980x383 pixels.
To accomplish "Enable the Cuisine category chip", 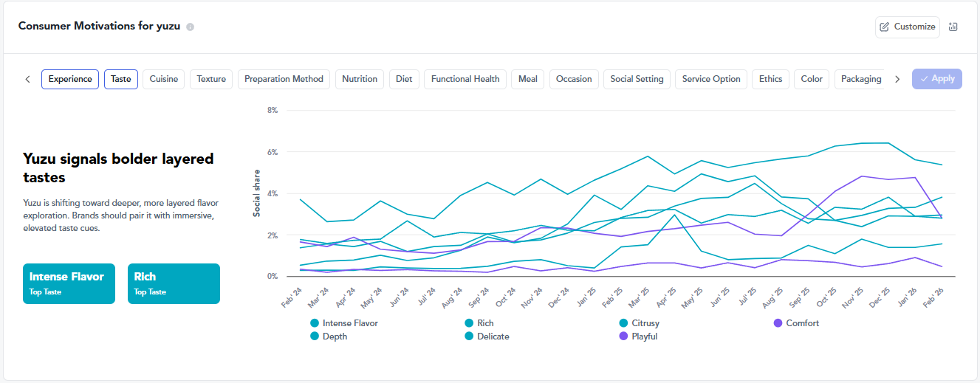I will [164, 79].
